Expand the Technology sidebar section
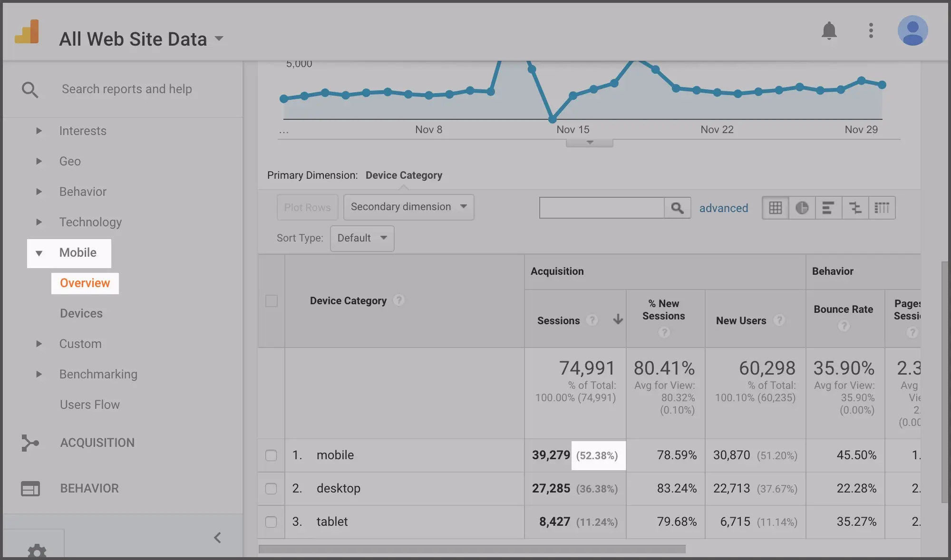 [x=90, y=222]
